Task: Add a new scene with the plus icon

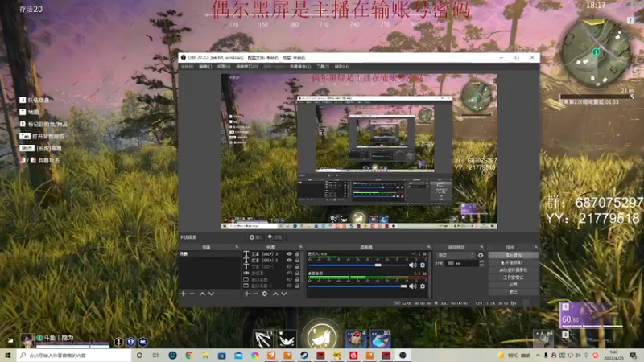Action: tap(184, 294)
